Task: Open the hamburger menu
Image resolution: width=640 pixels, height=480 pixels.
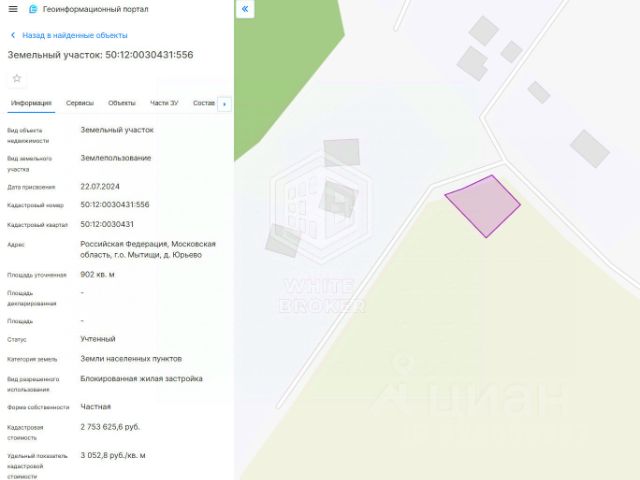Action: pos(13,9)
